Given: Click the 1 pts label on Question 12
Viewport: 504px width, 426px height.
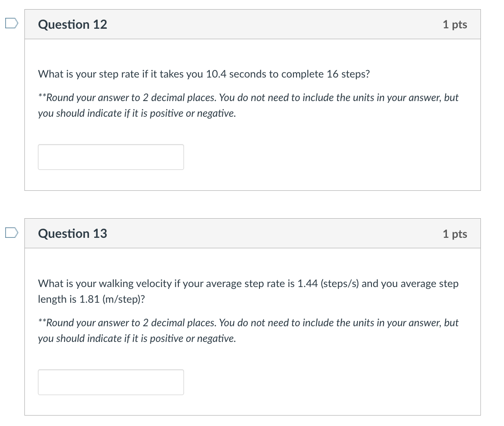Looking at the screenshot, I should tap(455, 24).
